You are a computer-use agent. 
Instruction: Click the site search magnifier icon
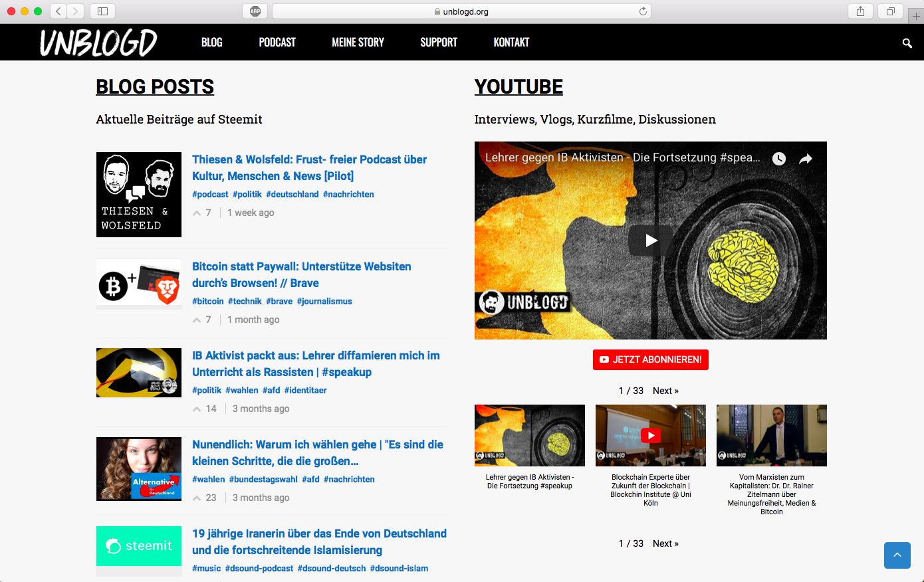click(x=907, y=43)
